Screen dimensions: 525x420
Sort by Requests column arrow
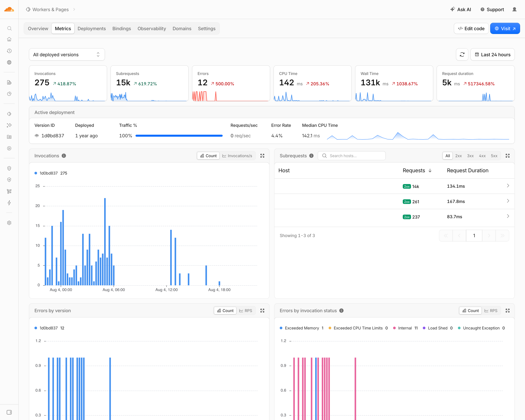click(x=430, y=170)
